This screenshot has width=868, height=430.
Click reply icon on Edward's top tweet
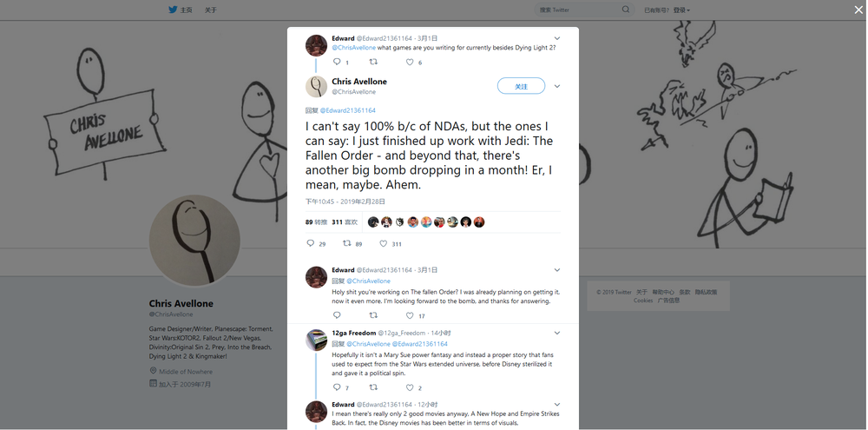coord(337,63)
